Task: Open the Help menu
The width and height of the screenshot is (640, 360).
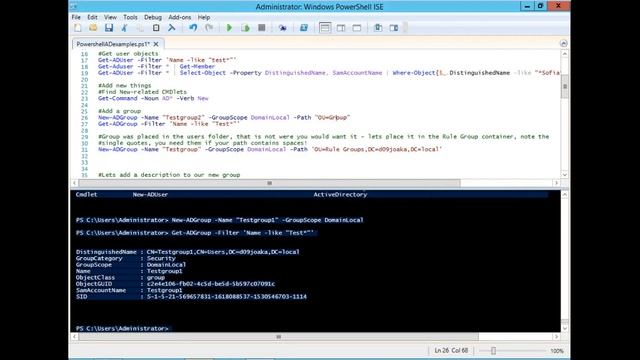Action: pos(204,17)
